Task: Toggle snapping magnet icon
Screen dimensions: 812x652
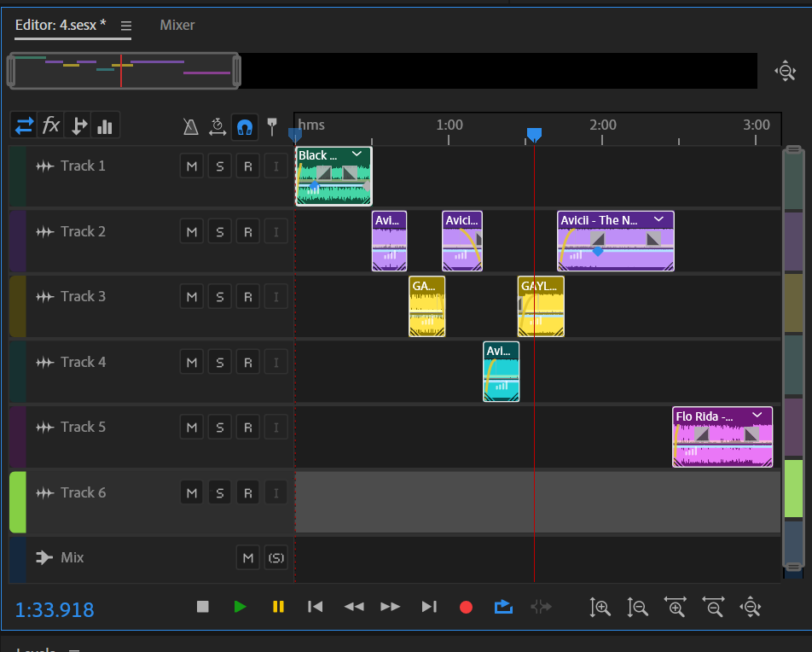Action: tap(244, 127)
